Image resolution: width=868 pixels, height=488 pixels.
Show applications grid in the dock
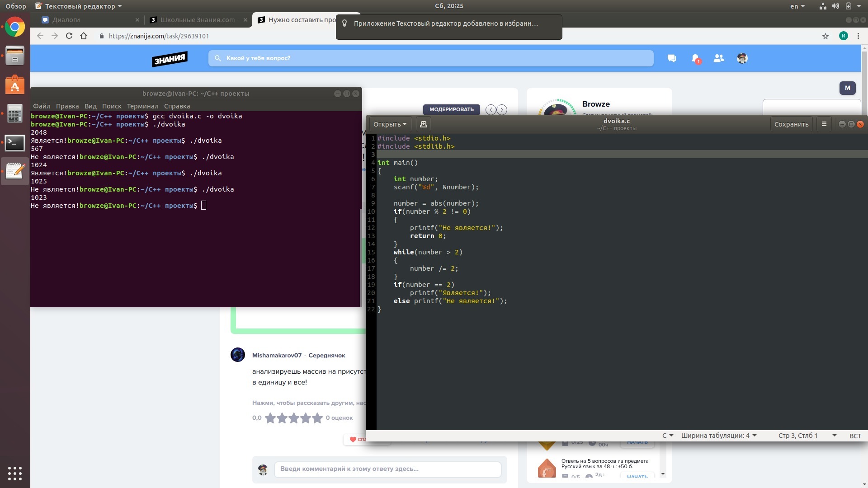[15, 473]
